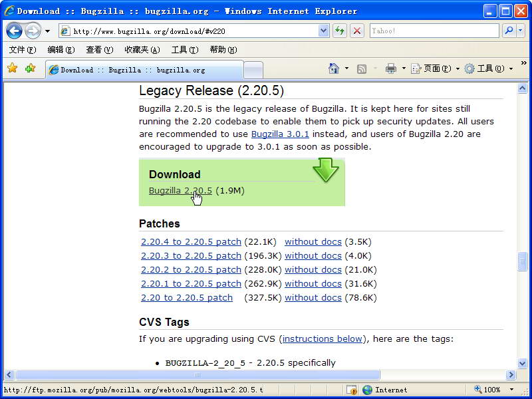
Task: Open 2.20.2 to 2.20.5 patch link
Action: tap(191, 270)
